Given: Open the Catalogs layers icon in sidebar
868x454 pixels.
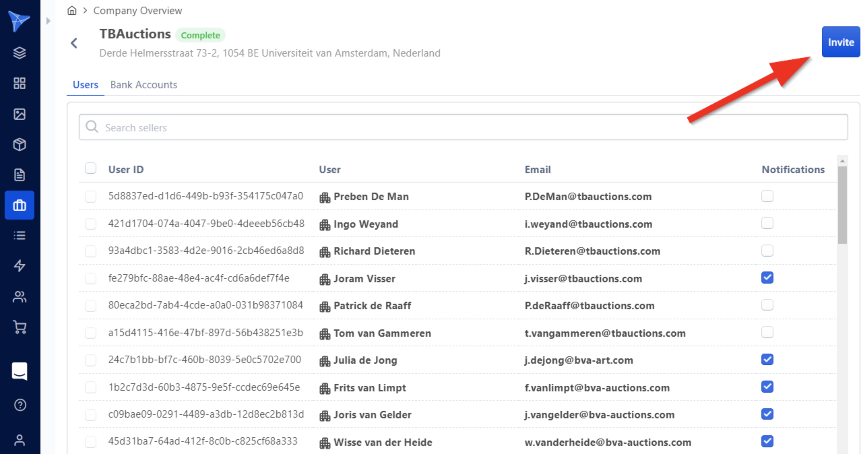Looking at the screenshot, I should click(19, 53).
